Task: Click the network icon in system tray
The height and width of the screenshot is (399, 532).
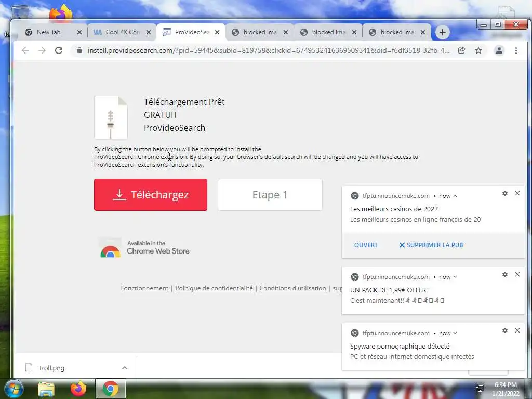Action: click(480, 389)
